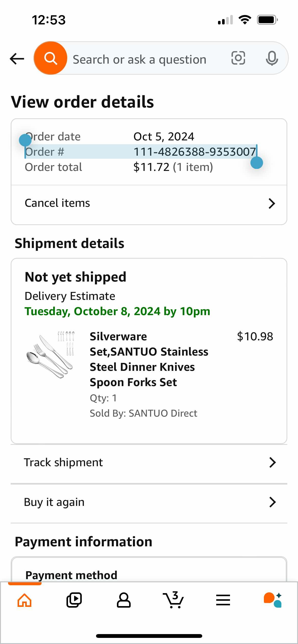
Task: Open the shopping cart with 3 items
Action: point(173,600)
